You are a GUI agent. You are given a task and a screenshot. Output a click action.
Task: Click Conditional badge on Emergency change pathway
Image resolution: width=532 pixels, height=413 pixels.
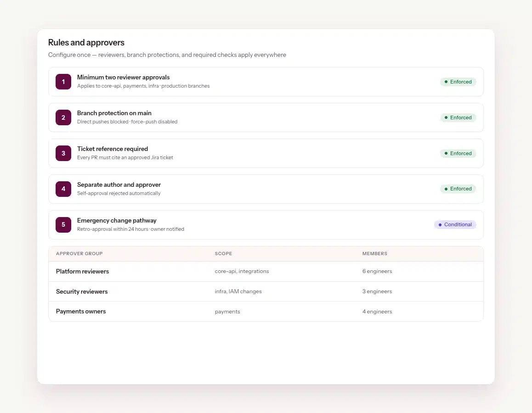pos(455,224)
